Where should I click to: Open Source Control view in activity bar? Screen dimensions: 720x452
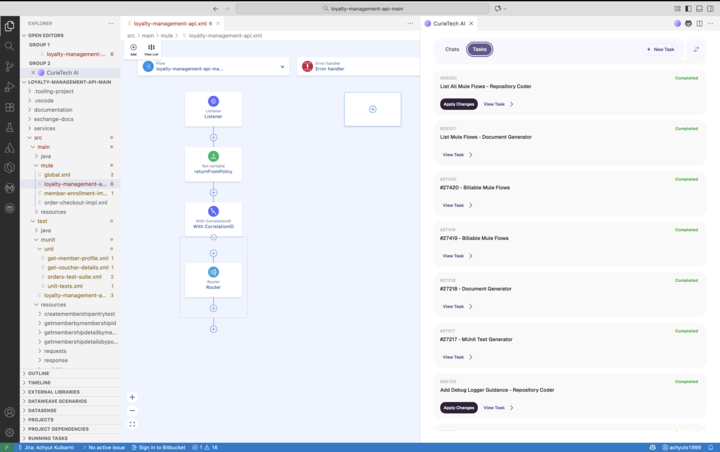[10, 67]
